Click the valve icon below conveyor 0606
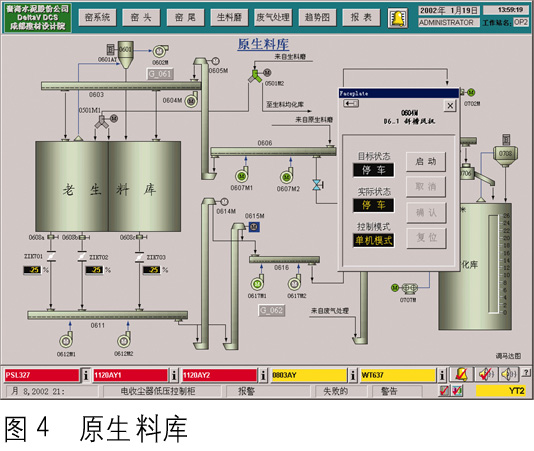The width and height of the screenshot is (534, 451). (317, 185)
